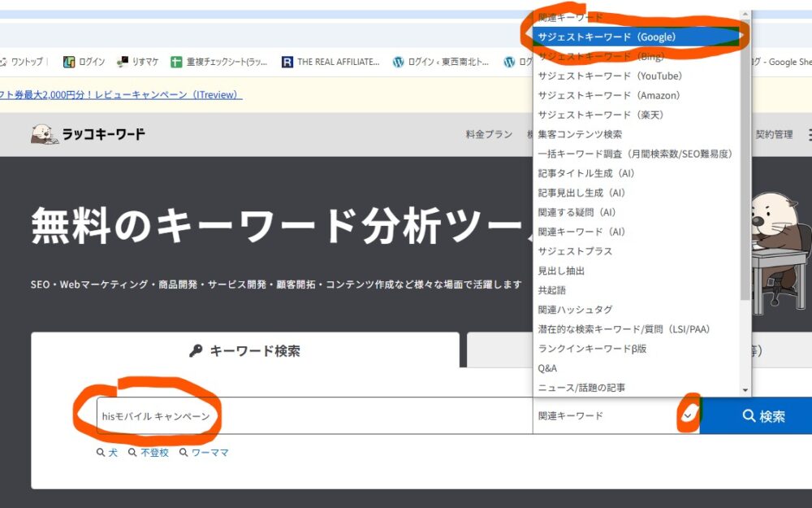Choose 集客コンテンツ検索 in the list
This screenshot has height=508, width=812.
click(637, 134)
